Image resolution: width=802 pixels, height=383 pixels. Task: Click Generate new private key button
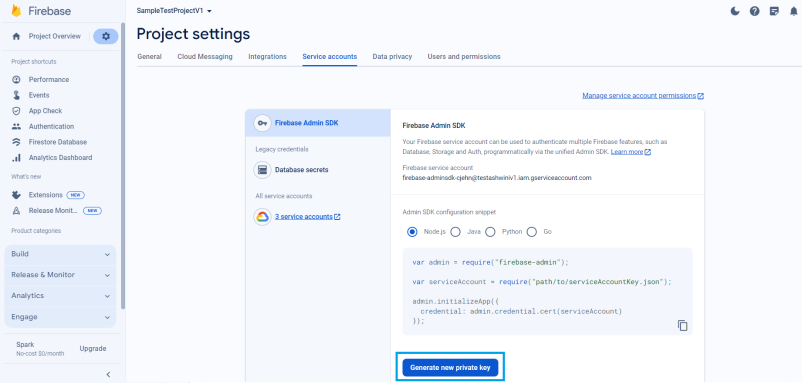tap(450, 367)
